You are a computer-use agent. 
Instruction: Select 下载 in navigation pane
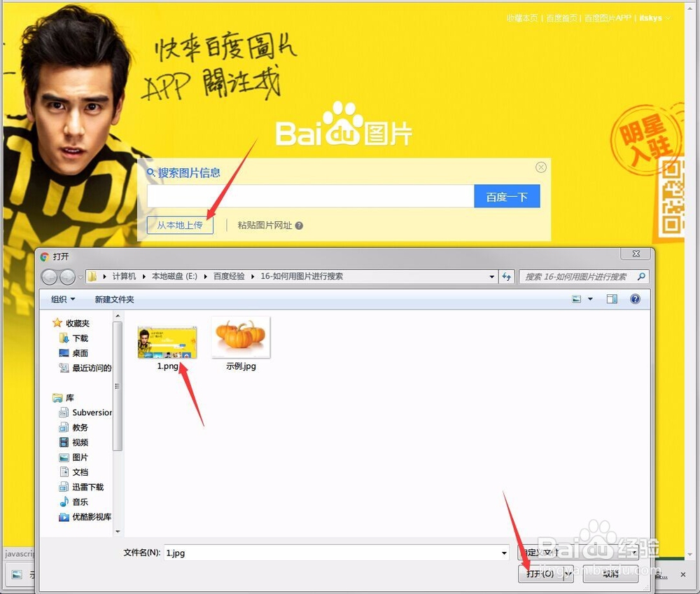coord(75,338)
